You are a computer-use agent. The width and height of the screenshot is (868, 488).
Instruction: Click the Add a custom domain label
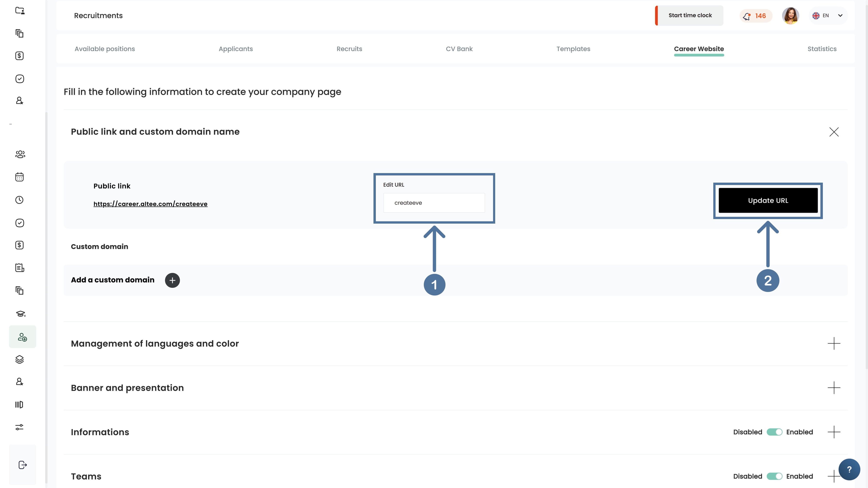point(113,280)
